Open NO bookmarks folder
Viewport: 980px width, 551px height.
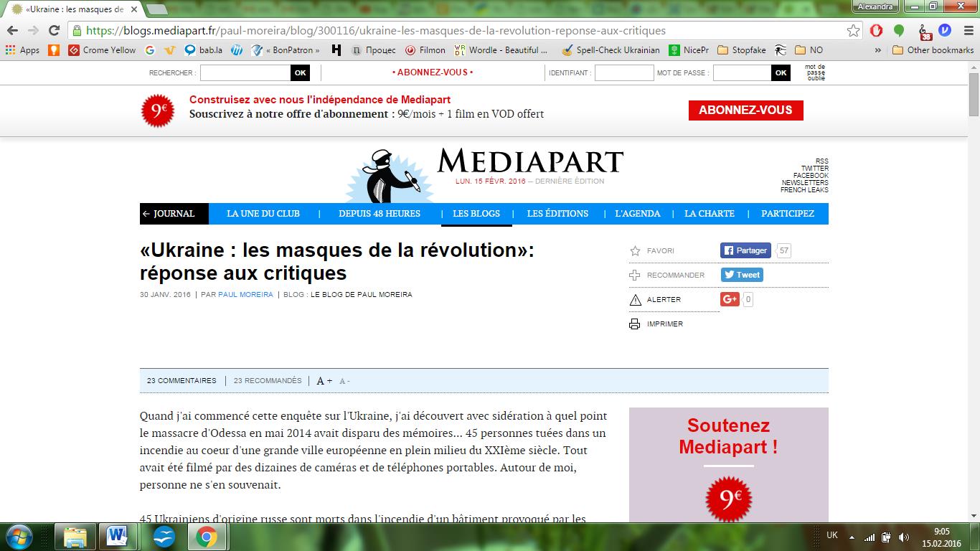809,50
